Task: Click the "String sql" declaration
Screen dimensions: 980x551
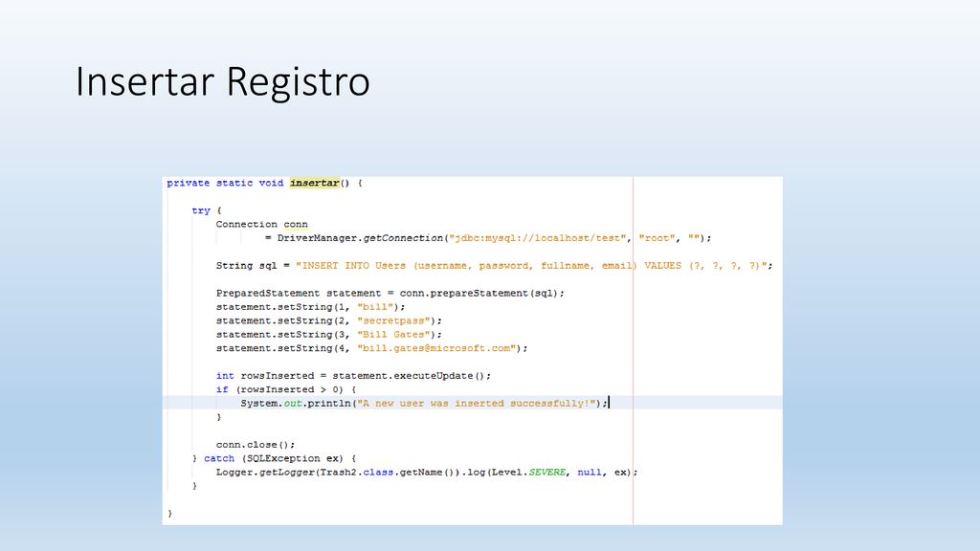Action: 246,266
